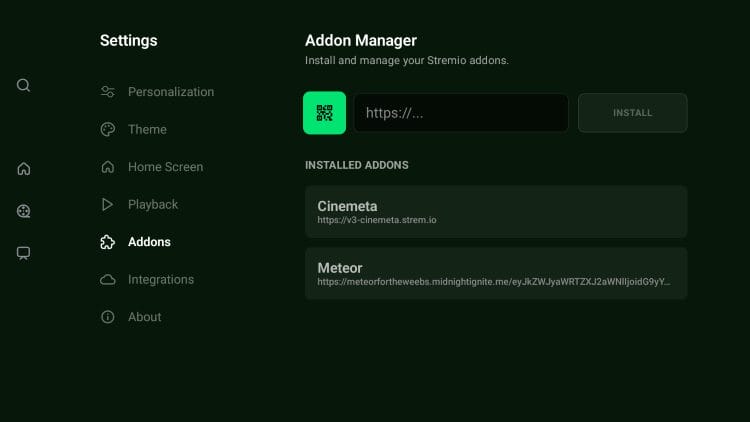Click the Personalization sliders icon
This screenshot has width=750, height=422.
[108, 91]
